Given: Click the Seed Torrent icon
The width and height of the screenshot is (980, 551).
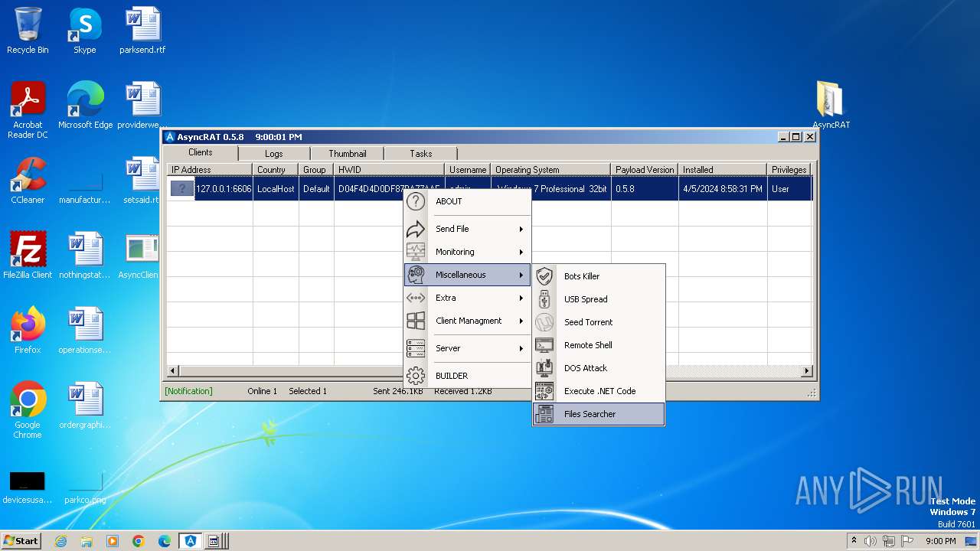Looking at the screenshot, I should (x=544, y=322).
